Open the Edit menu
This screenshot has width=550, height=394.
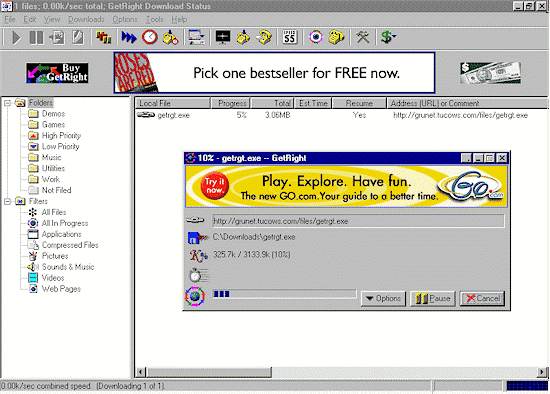point(29,19)
